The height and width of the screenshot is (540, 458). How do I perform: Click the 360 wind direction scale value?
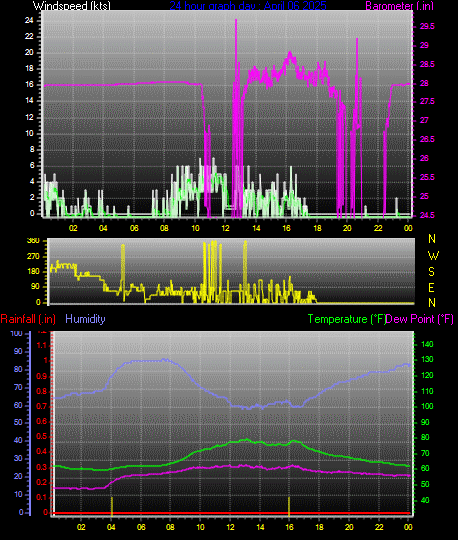(33, 241)
